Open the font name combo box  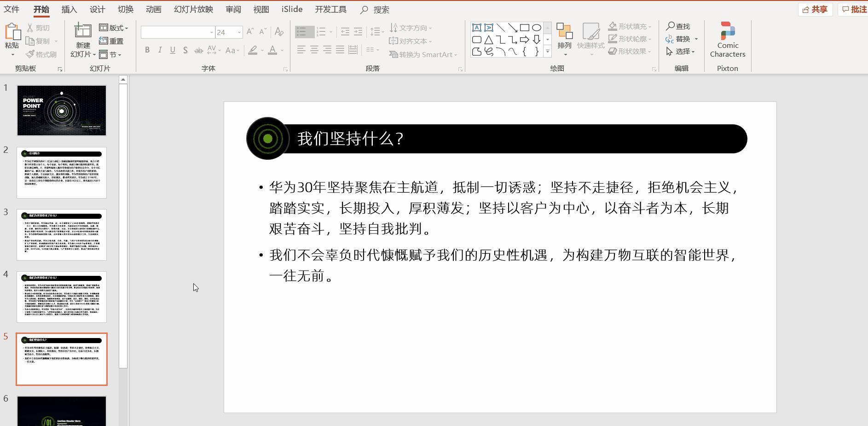(x=178, y=32)
